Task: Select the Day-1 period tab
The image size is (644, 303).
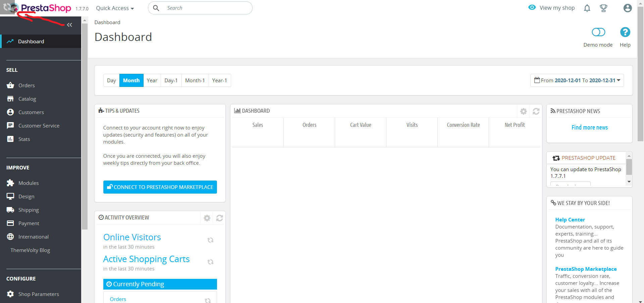Action: coord(171,81)
